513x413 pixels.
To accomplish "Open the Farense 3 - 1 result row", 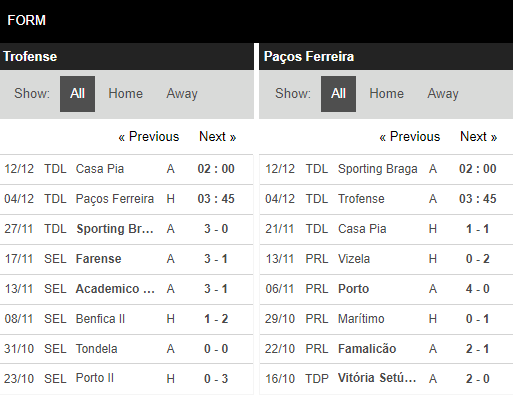I will (x=127, y=259).
